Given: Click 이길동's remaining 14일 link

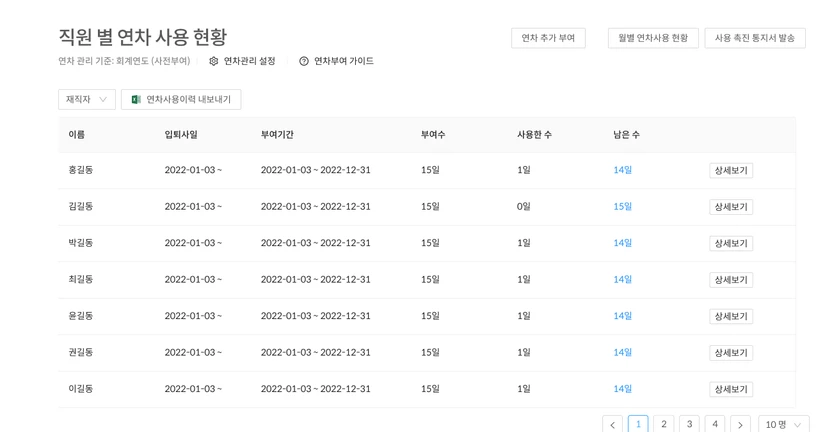Looking at the screenshot, I should coord(622,389).
